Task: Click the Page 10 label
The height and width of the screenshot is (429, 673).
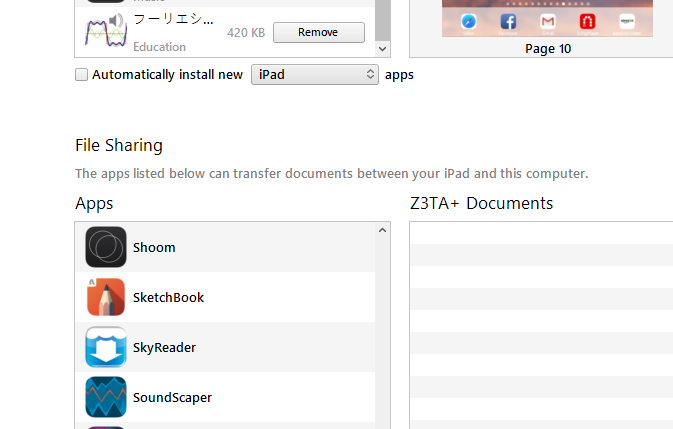Action: click(548, 49)
